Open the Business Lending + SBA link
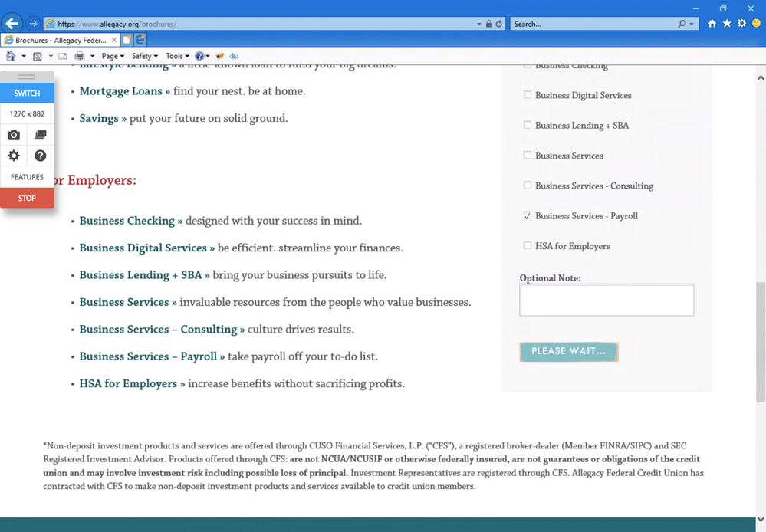Image resolution: width=766 pixels, height=532 pixels. coord(140,275)
